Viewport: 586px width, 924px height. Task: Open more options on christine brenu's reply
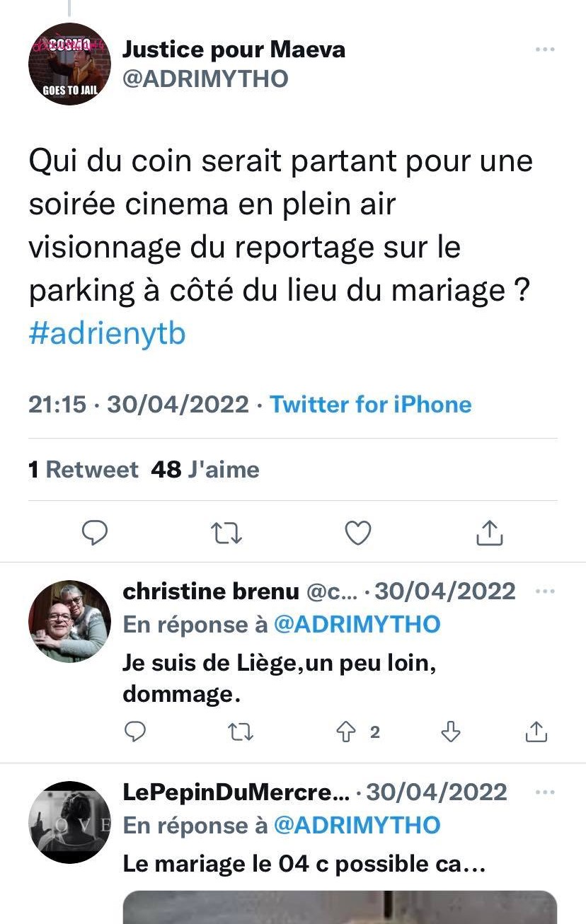(x=544, y=591)
